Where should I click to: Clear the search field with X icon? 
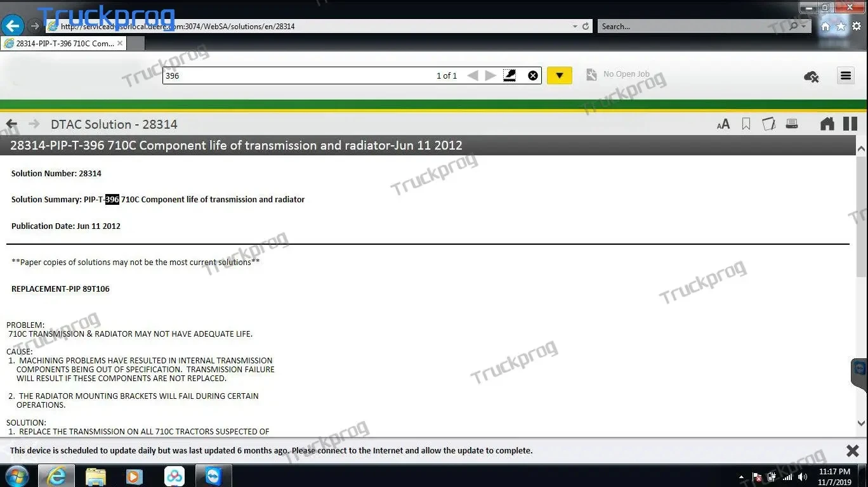(x=533, y=75)
